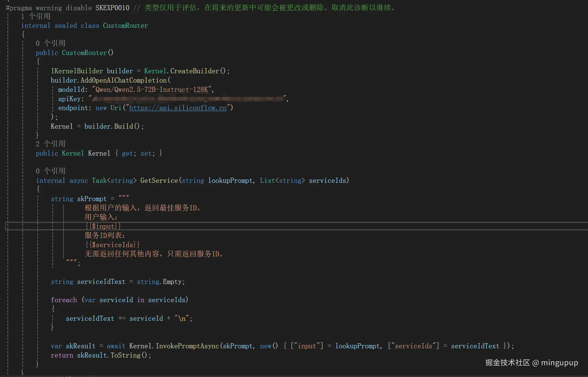Image resolution: width=588 pixels, height=377 pixels.
Task: Click the GetService method name
Action: click(x=159, y=181)
